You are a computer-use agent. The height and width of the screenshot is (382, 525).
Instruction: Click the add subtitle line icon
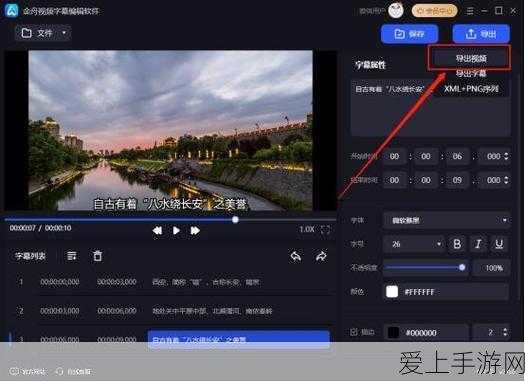(72, 256)
